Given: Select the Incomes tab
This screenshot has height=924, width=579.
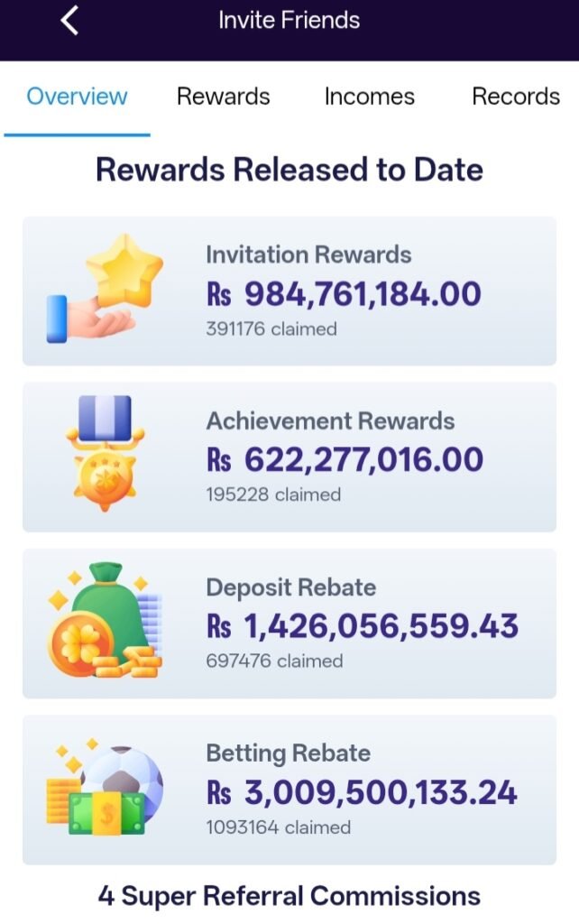Looking at the screenshot, I should [370, 97].
